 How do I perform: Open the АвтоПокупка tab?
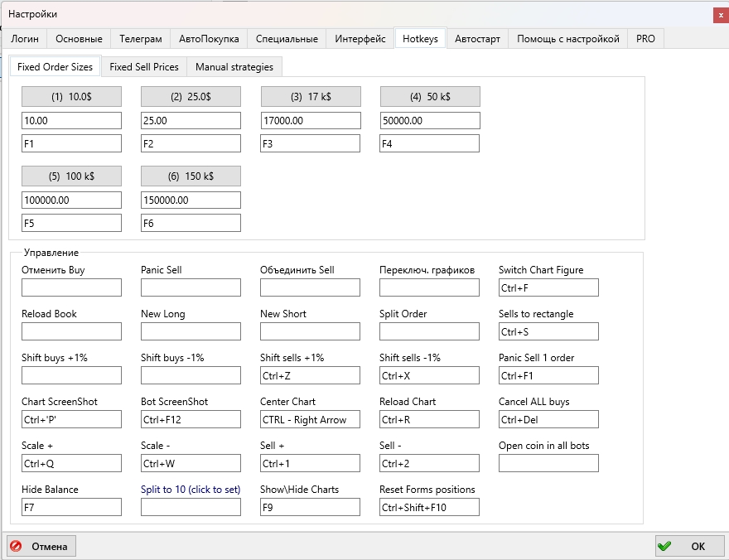click(x=209, y=38)
